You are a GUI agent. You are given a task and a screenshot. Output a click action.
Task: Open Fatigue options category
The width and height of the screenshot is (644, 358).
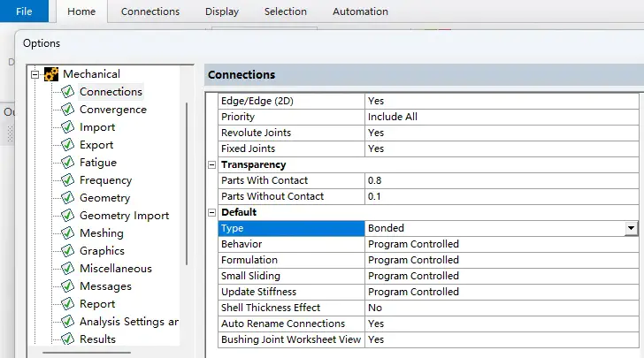tap(98, 163)
